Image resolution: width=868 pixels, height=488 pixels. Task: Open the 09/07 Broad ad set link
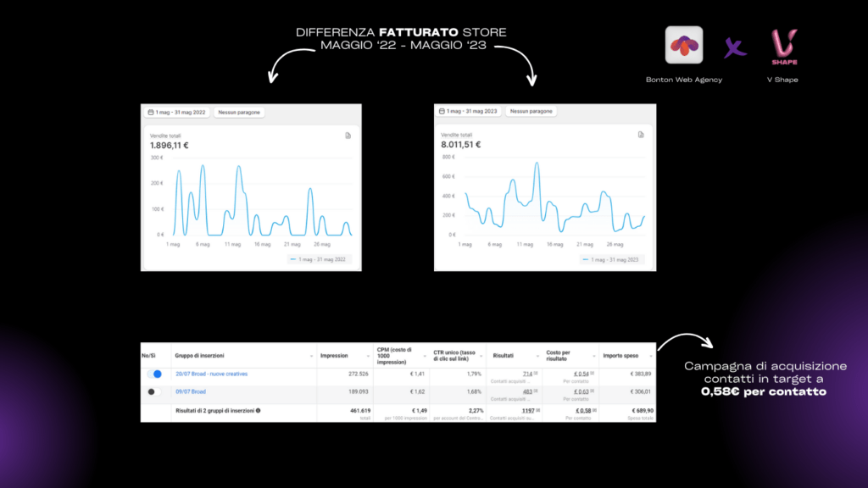click(x=191, y=391)
